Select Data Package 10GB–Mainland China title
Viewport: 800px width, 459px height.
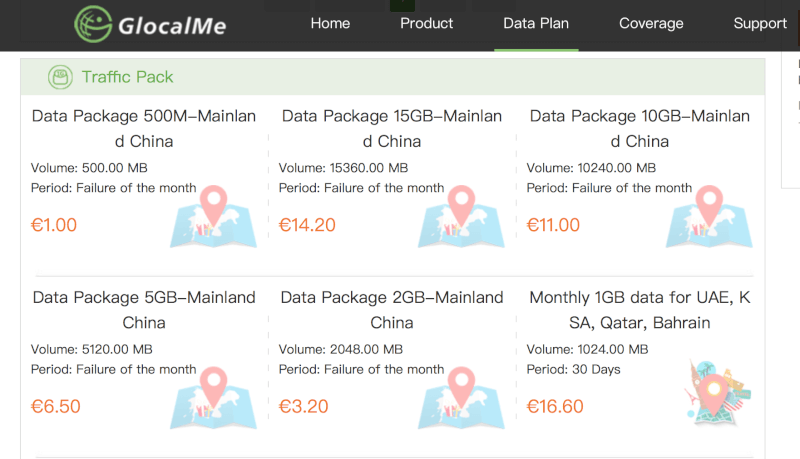pyautogui.click(x=640, y=128)
